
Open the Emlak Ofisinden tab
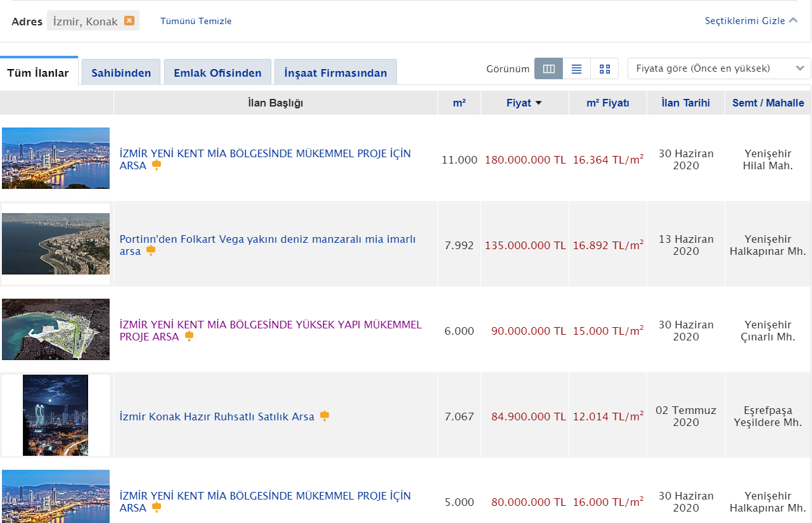coord(217,73)
